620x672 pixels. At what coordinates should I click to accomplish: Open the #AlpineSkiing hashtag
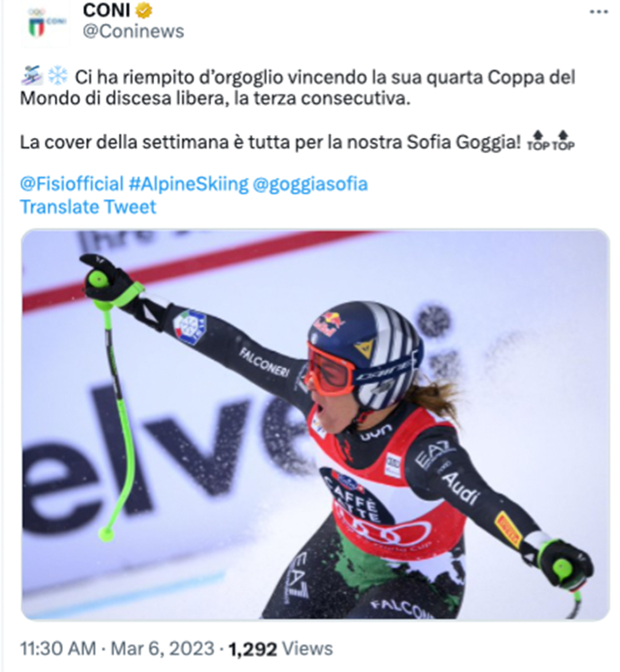189,184
